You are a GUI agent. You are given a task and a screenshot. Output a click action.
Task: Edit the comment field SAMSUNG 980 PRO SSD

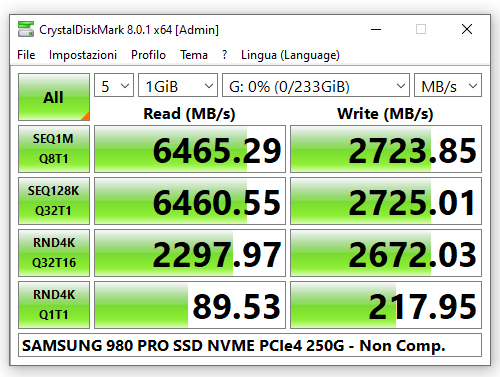coord(250,345)
